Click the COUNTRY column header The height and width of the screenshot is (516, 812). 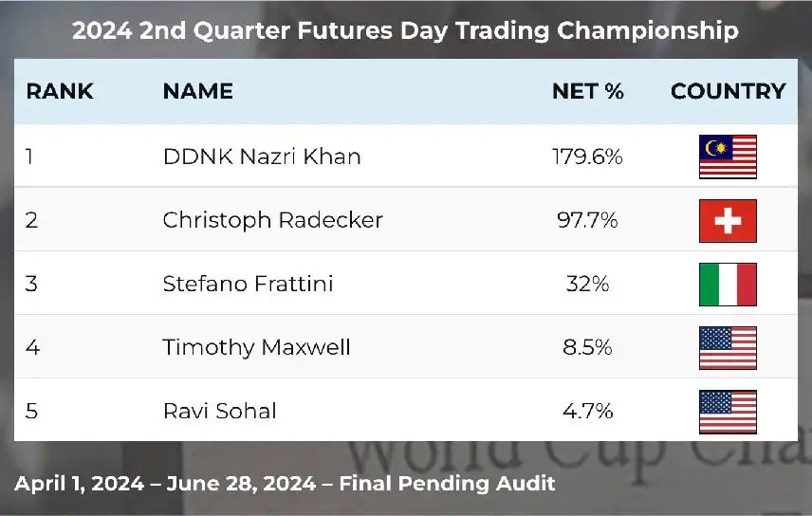point(728,91)
